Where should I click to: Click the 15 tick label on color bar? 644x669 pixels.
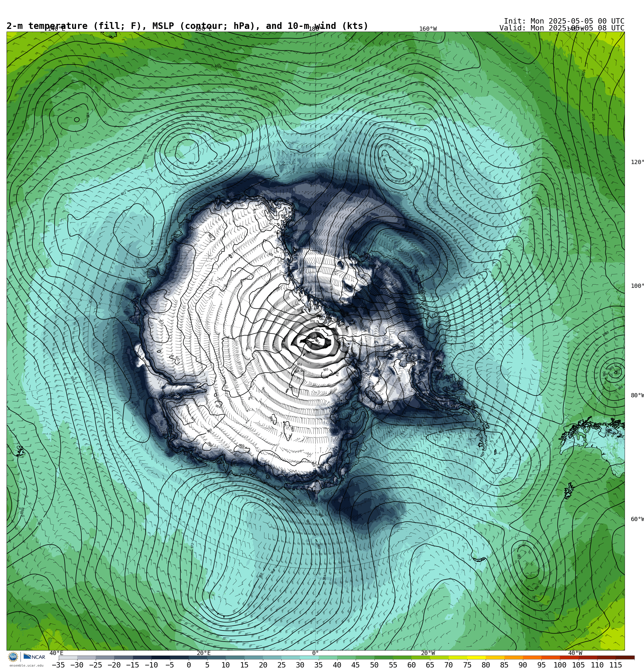coord(244,665)
